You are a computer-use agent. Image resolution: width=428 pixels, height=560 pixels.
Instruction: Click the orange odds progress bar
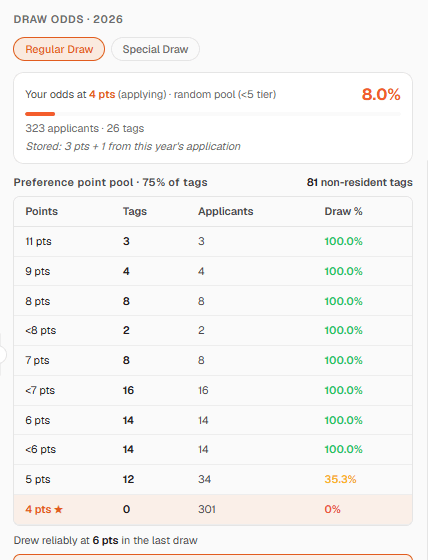40,114
